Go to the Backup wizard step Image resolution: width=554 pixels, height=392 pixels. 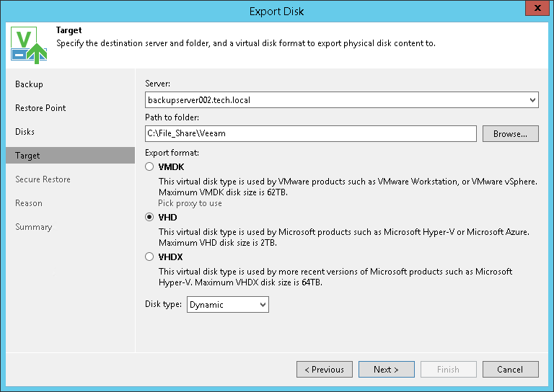29,84
